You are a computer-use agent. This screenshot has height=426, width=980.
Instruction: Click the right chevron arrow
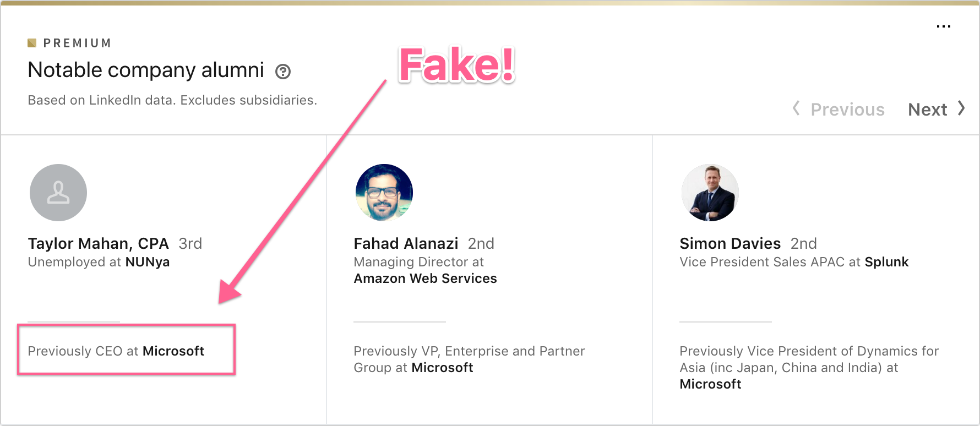point(961,108)
